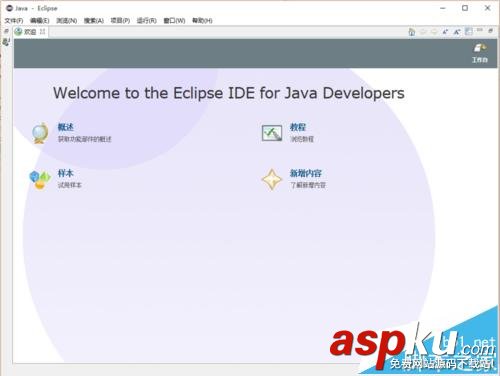Screen dimensions: 500x376
Task: Maximize the Eclipse window
Action: coord(465,8)
